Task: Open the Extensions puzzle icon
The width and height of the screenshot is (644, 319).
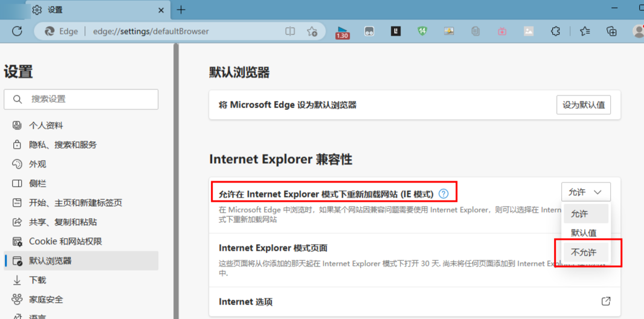Action: [555, 31]
